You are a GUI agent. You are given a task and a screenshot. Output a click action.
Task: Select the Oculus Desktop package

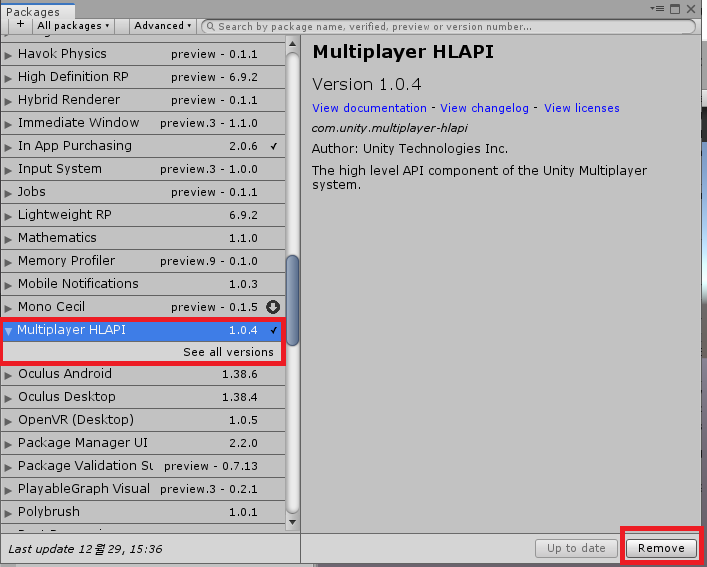pyautogui.click(x=143, y=397)
